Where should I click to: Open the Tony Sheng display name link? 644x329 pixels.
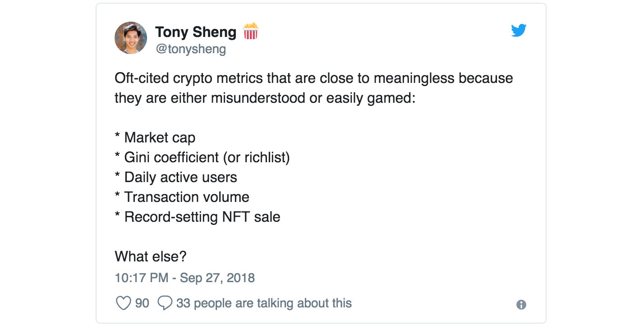pyautogui.click(x=196, y=32)
